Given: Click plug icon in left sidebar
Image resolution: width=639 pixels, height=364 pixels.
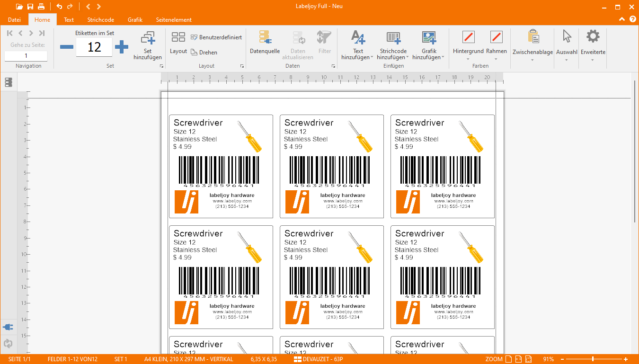Looking at the screenshot, I should coord(8,327).
